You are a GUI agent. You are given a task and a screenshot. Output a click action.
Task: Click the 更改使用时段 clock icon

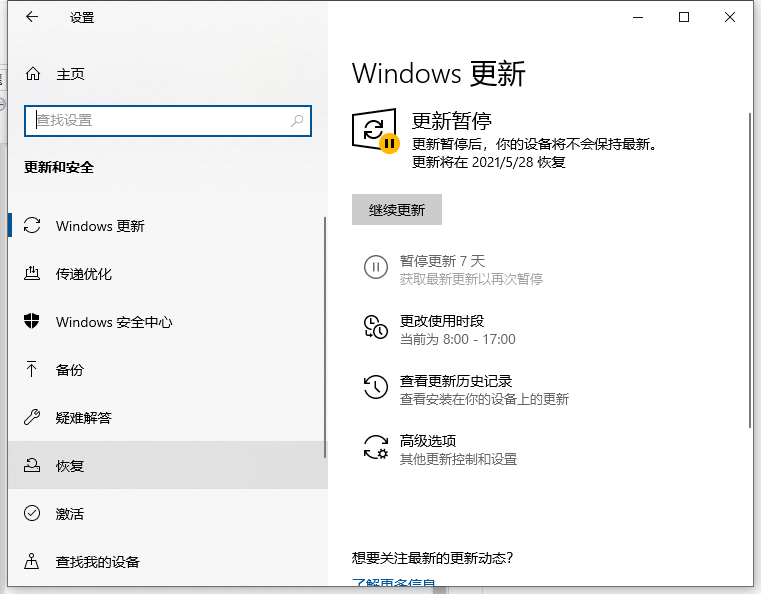[375, 328]
